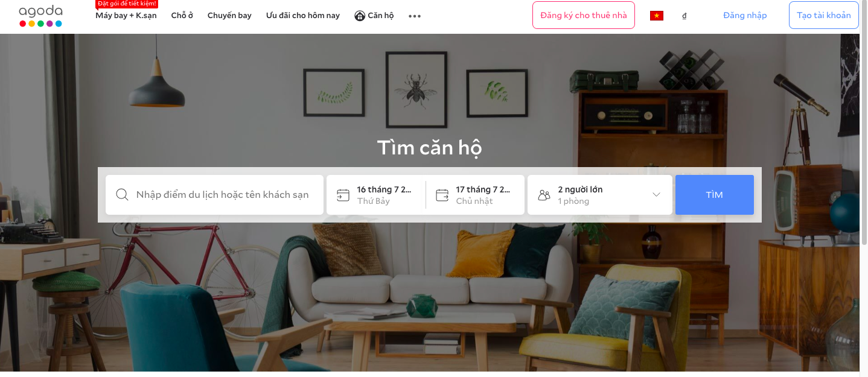Click the guests people icon

coord(544,195)
